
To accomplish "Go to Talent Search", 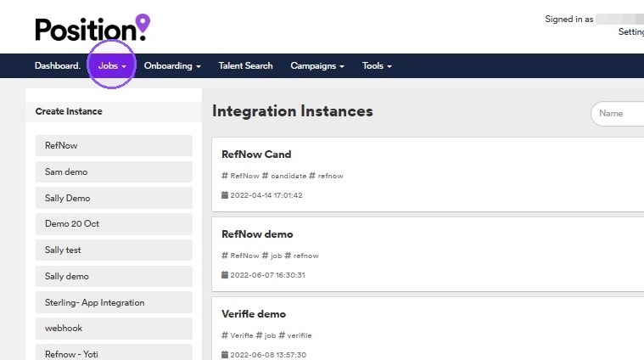I will 245,65.
